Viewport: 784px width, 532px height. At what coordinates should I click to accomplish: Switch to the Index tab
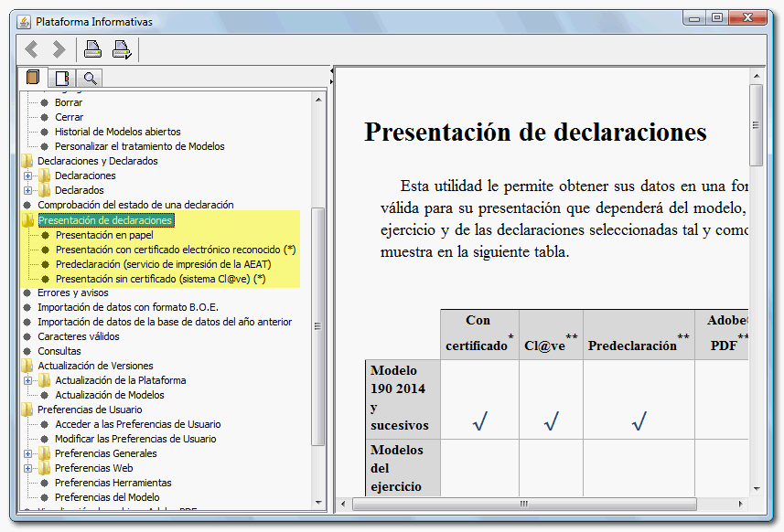coord(62,78)
